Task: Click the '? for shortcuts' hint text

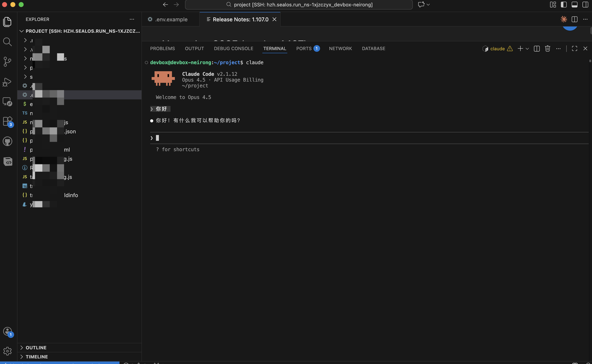Action: point(178,149)
